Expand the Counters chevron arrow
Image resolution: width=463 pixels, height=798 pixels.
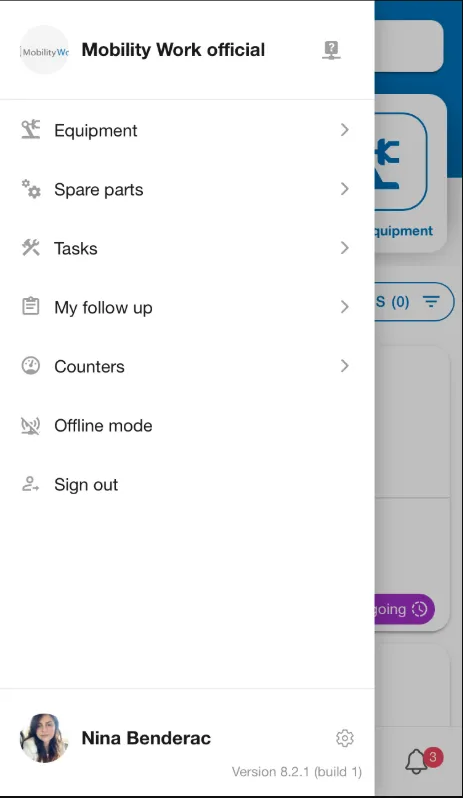(344, 366)
